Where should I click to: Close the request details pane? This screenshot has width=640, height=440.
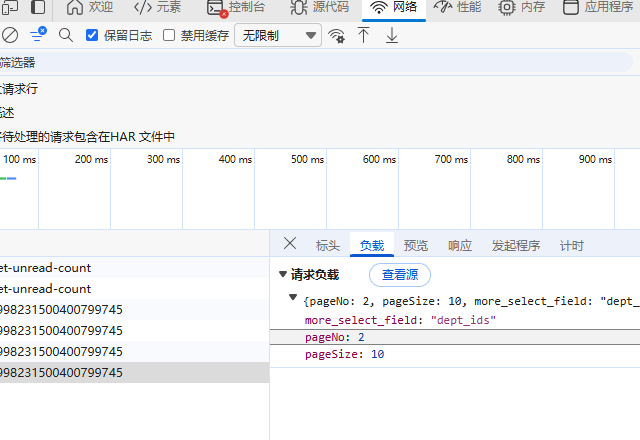click(x=290, y=244)
